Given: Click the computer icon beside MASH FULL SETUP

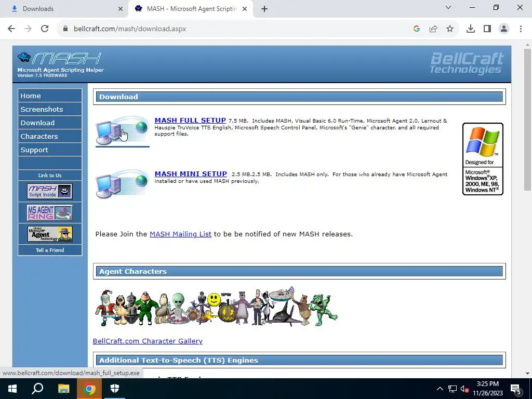Looking at the screenshot, I should [122, 131].
